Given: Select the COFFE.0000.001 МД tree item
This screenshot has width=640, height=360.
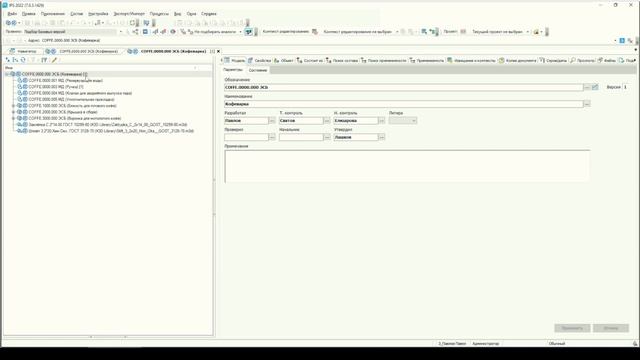Looking at the screenshot, I should [x=65, y=80].
